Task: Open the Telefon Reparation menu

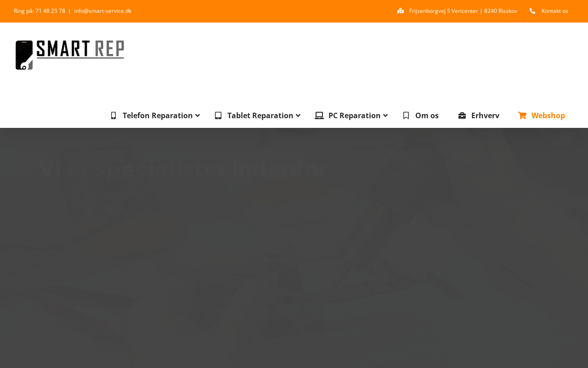Action: (x=158, y=115)
